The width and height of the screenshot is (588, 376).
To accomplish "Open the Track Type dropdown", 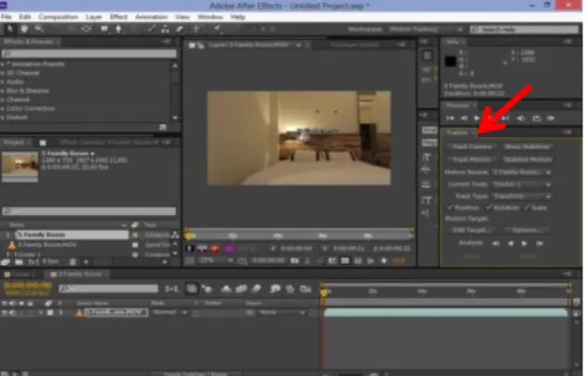I will pyautogui.click(x=521, y=196).
